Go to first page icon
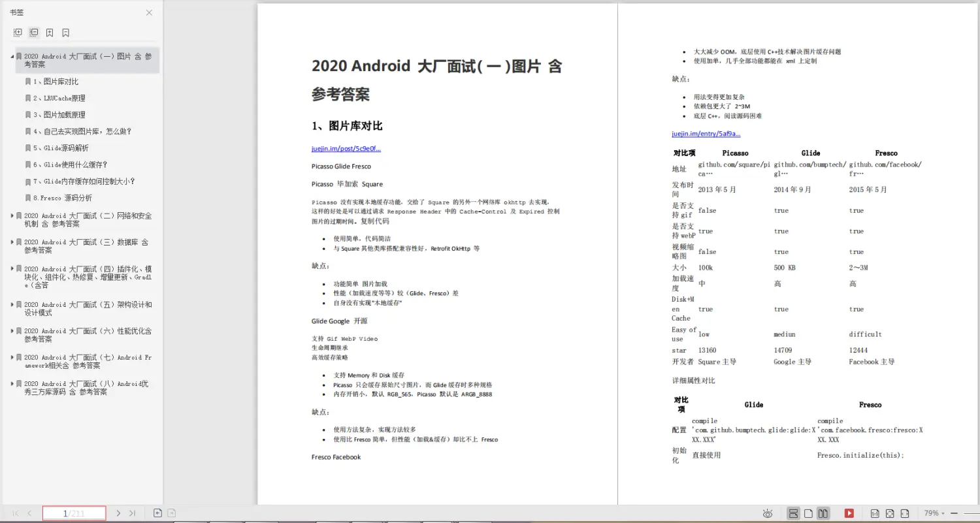This screenshot has height=523, width=980. pyautogui.click(x=16, y=513)
